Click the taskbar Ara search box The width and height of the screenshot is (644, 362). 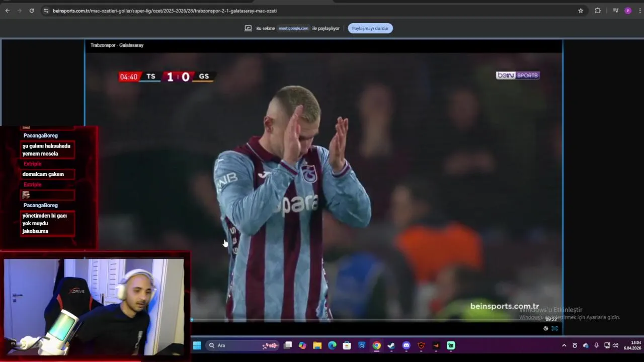click(244, 345)
